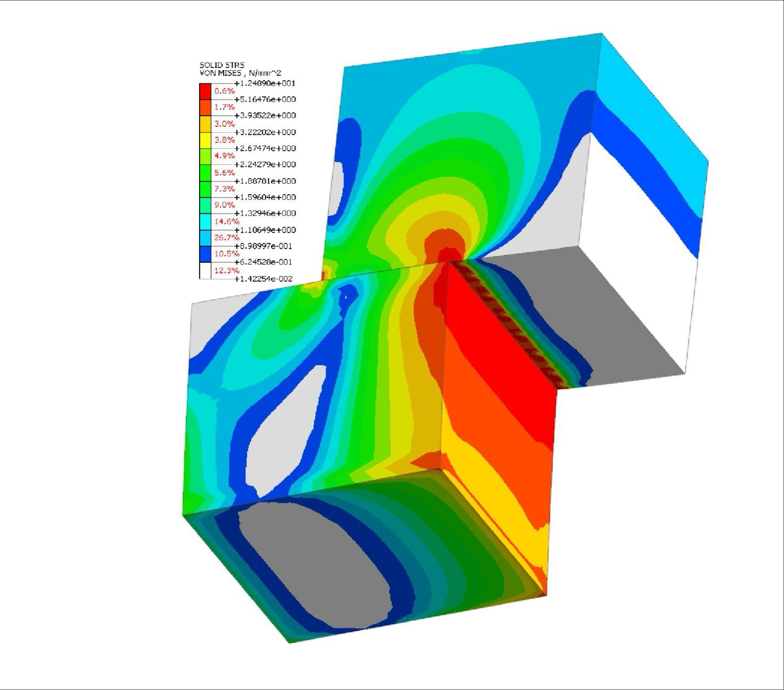Click the minimum value +1.42254e-002
784x690 pixels.
click(x=263, y=279)
